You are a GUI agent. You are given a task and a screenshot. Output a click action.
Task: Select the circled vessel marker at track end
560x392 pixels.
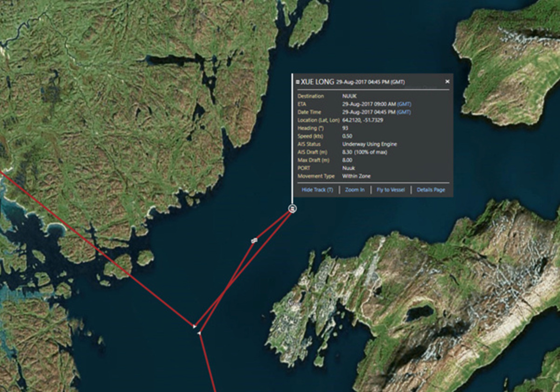(x=292, y=209)
